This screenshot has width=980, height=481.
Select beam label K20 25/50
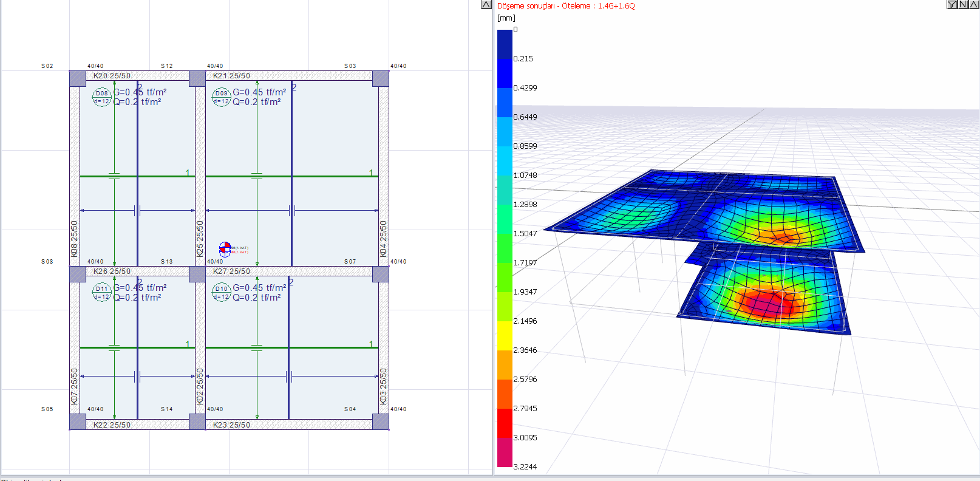pyautogui.click(x=112, y=76)
